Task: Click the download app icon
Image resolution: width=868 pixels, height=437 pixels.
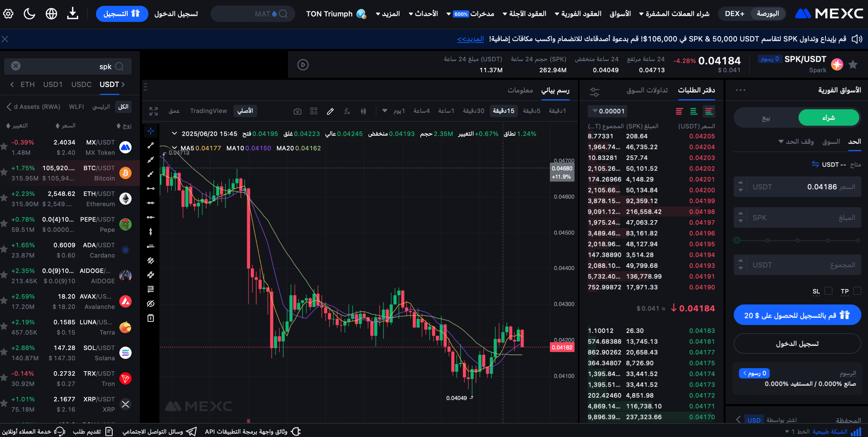Action: 73,14
